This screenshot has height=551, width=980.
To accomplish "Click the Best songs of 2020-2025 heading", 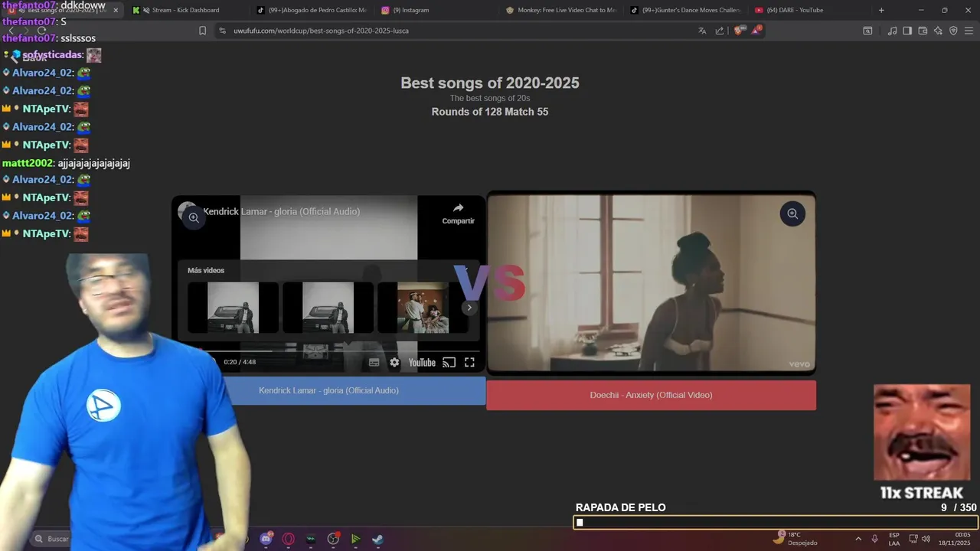I will (x=490, y=83).
